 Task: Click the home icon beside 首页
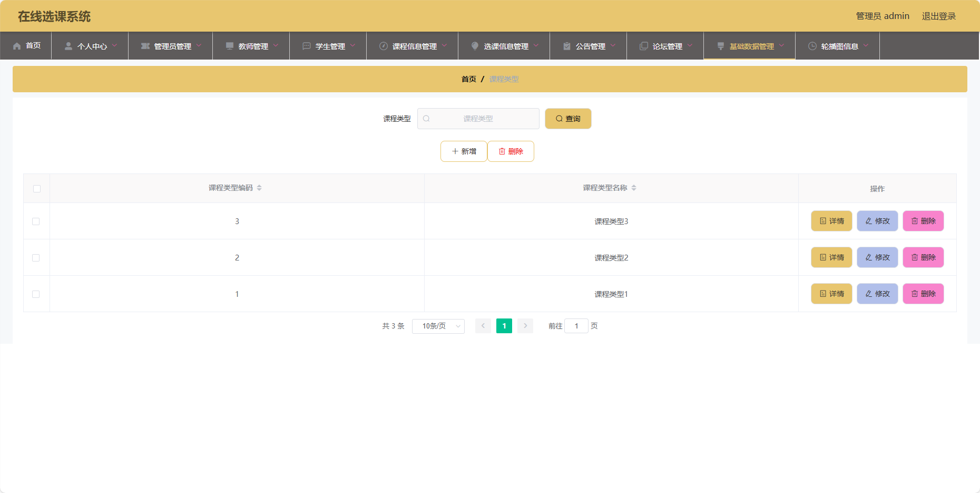click(17, 46)
